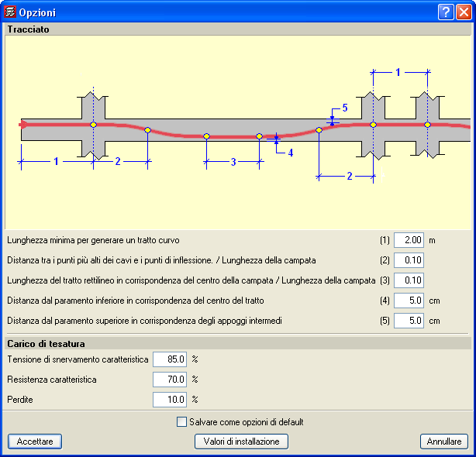Viewport: 476px width, 457px height.
Task: Close the Opzioni dialog window
Action: coord(464,12)
